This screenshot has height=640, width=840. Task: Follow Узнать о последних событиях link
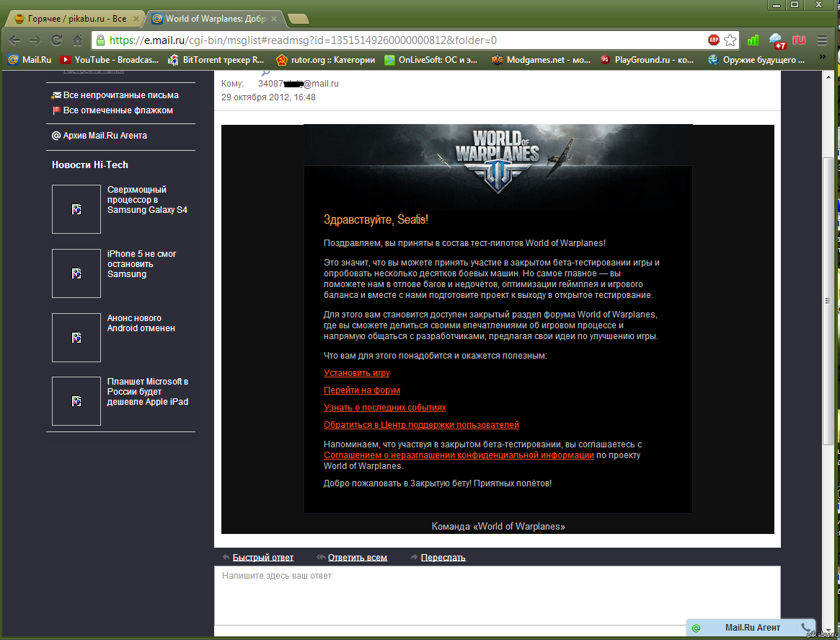384,408
